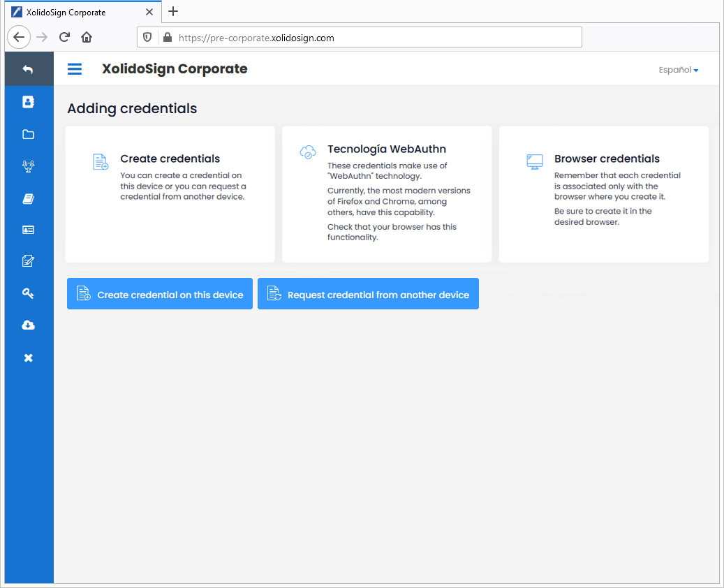This screenshot has height=588, width=724.
Task: Close the XolidoSign Corporate tab
Action: pos(149,12)
